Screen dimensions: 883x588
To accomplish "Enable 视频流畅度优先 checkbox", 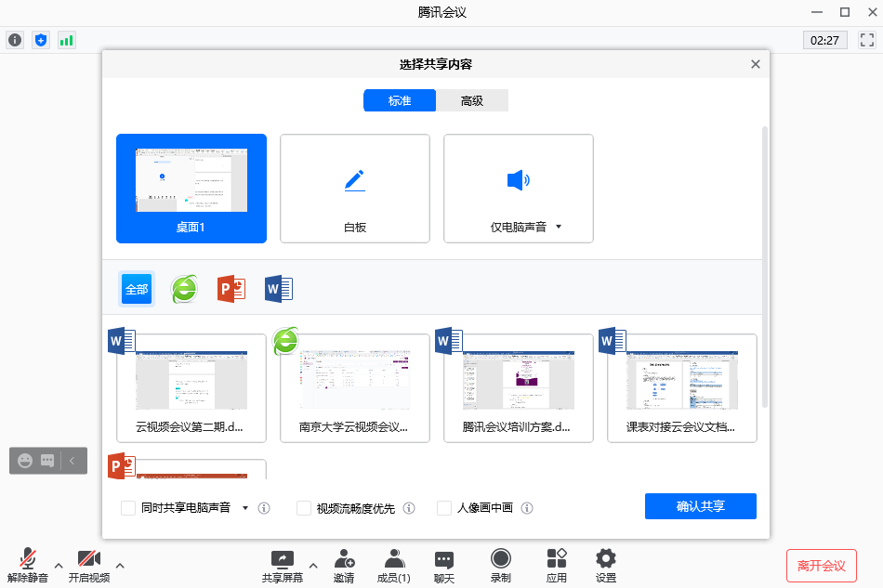I will tap(304, 508).
